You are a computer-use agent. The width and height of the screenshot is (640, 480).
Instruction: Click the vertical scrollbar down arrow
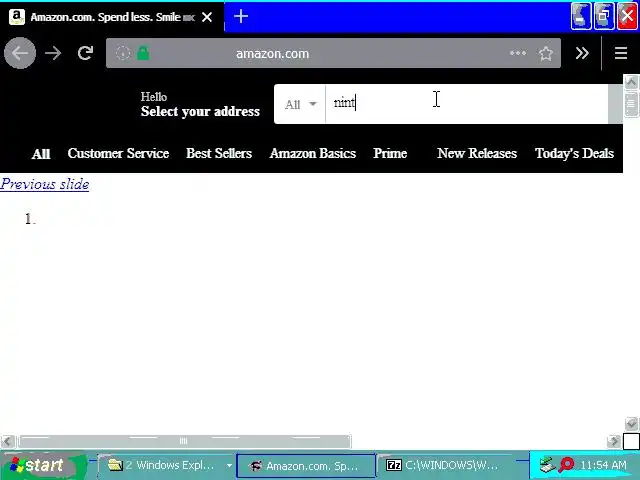point(631,424)
